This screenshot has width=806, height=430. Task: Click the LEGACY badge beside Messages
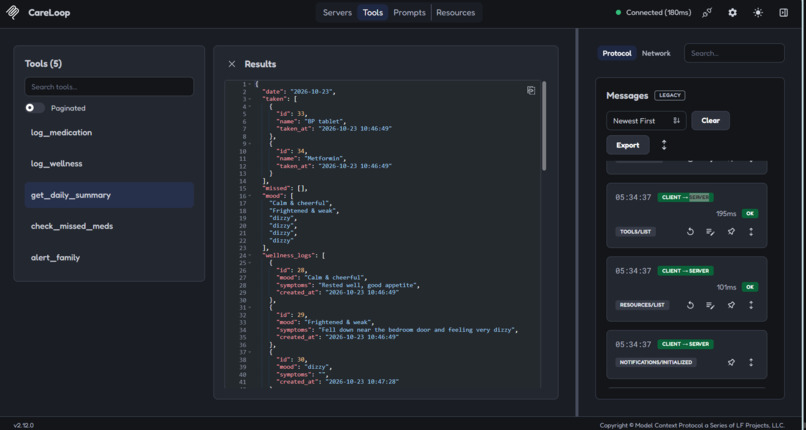[x=669, y=96]
